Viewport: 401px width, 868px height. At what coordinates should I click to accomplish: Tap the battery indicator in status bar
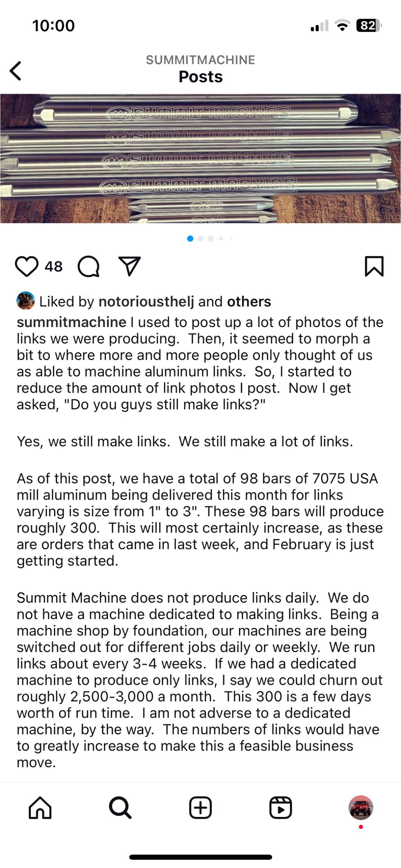point(369,26)
